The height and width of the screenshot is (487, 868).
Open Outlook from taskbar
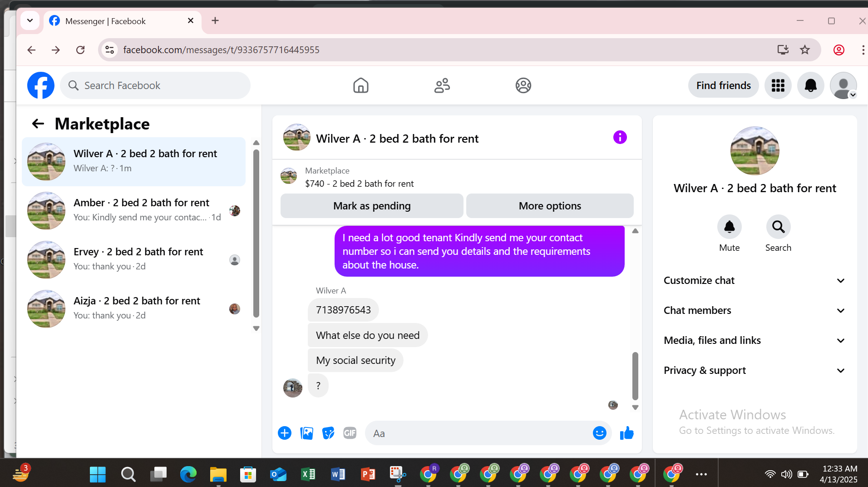point(278,474)
